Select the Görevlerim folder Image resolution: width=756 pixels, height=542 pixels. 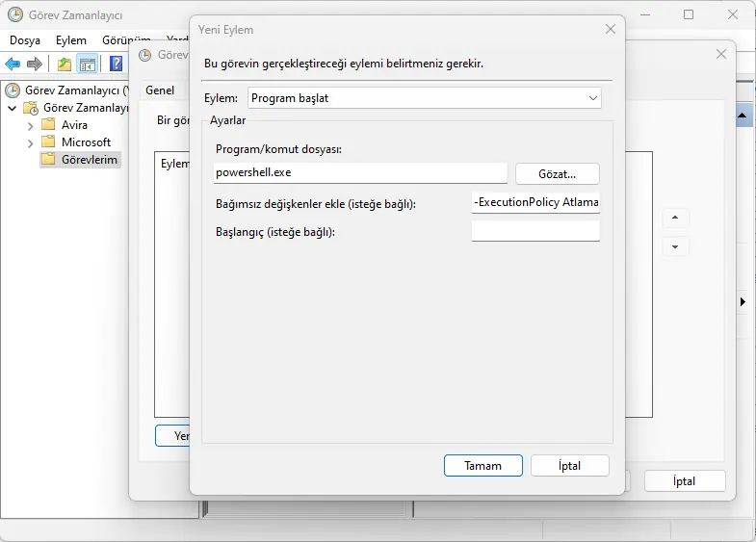coord(90,160)
